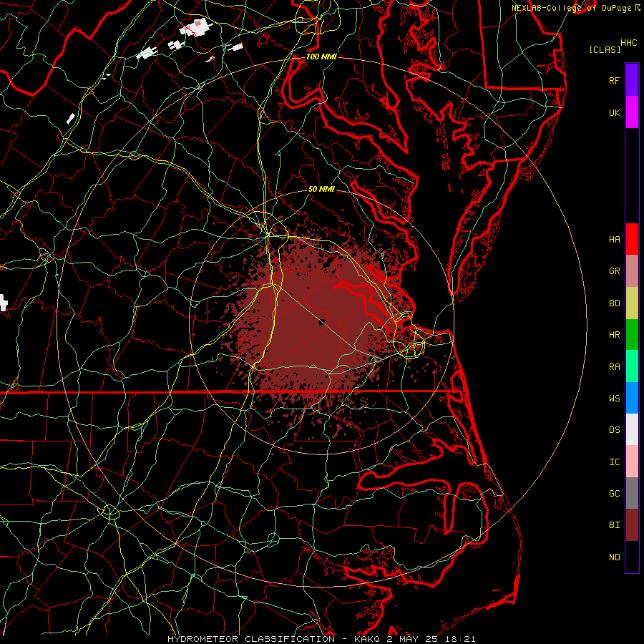Click the 'BI' legend label
The width and height of the screenshot is (644, 644).
pos(614,525)
